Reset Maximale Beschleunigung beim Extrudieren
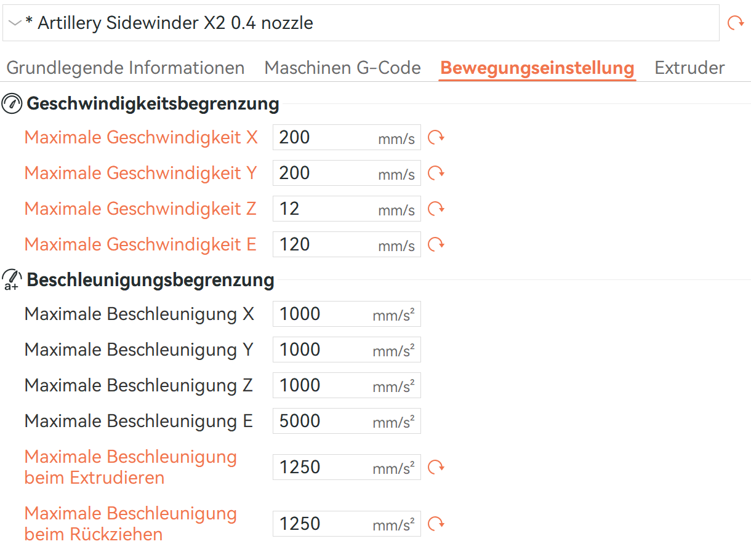751x560 pixels. coord(436,466)
